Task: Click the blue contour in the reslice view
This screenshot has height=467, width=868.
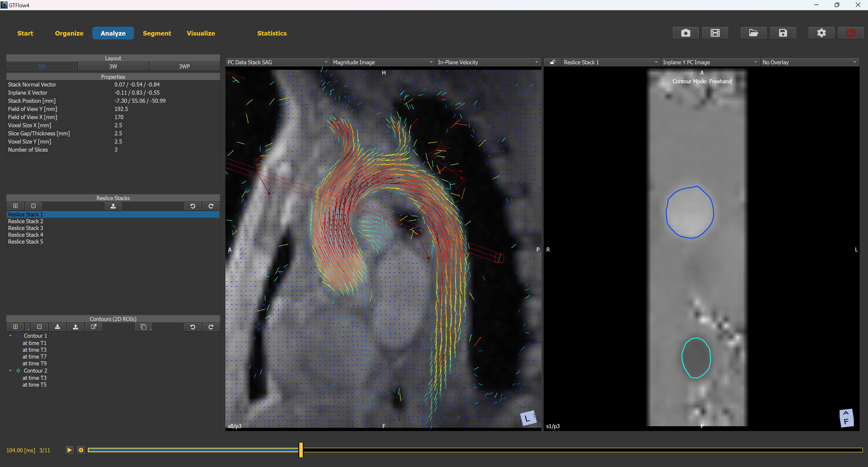Action: (x=690, y=212)
